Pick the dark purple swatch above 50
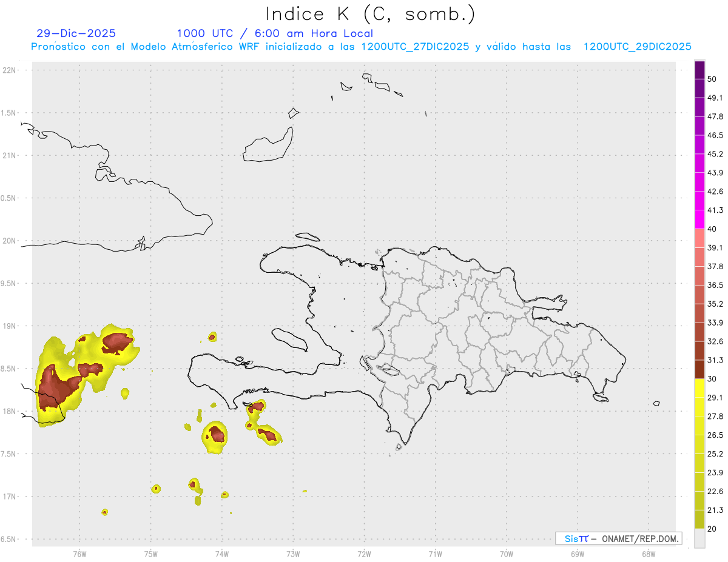728x562 pixels. point(700,70)
